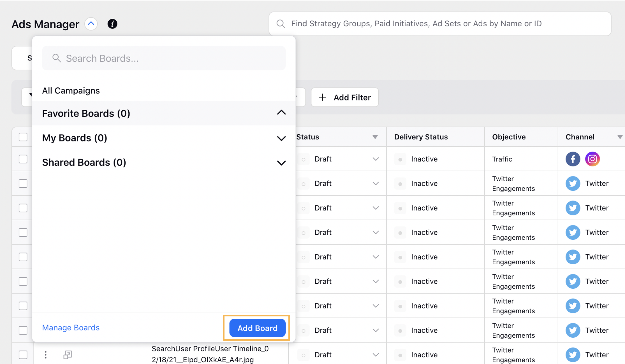This screenshot has width=625, height=364.
Task: Select All Campaigns menu item
Action: 71,90
